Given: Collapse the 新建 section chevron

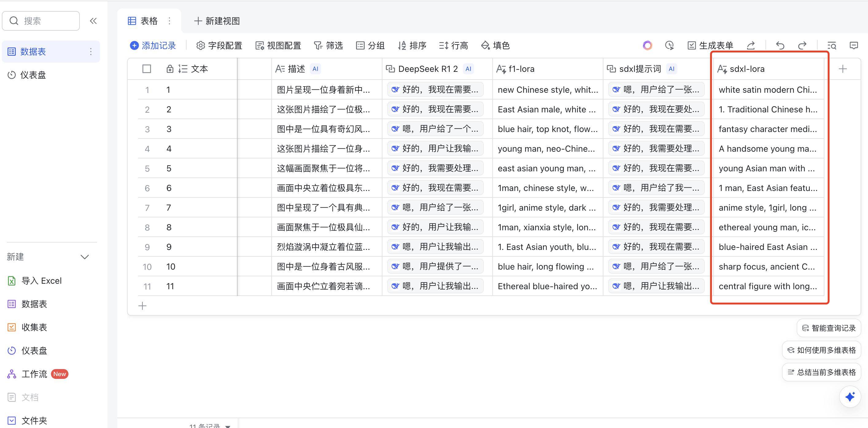Looking at the screenshot, I should pyautogui.click(x=85, y=257).
